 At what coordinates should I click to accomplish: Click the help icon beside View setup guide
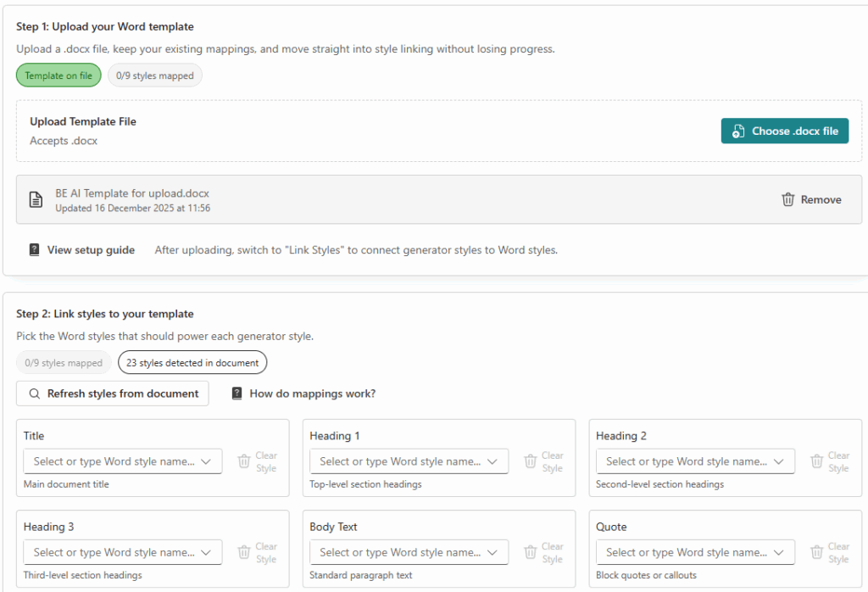point(34,250)
